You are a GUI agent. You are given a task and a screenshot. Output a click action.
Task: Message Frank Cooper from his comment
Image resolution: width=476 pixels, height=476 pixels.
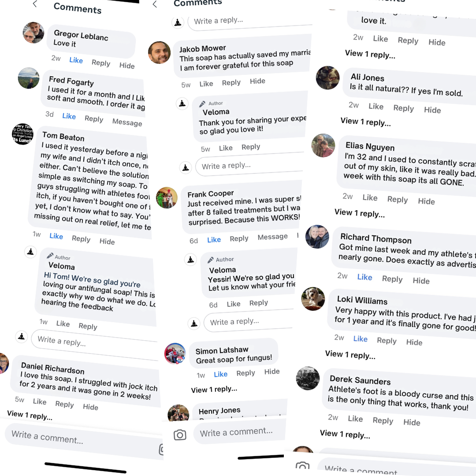point(272,237)
